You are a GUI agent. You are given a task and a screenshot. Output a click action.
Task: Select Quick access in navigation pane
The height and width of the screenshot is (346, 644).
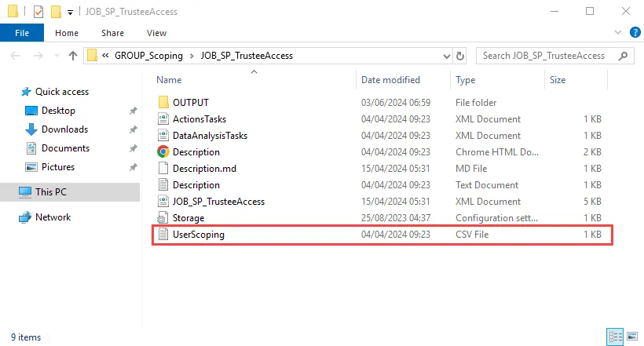pyautogui.click(x=62, y=92)
